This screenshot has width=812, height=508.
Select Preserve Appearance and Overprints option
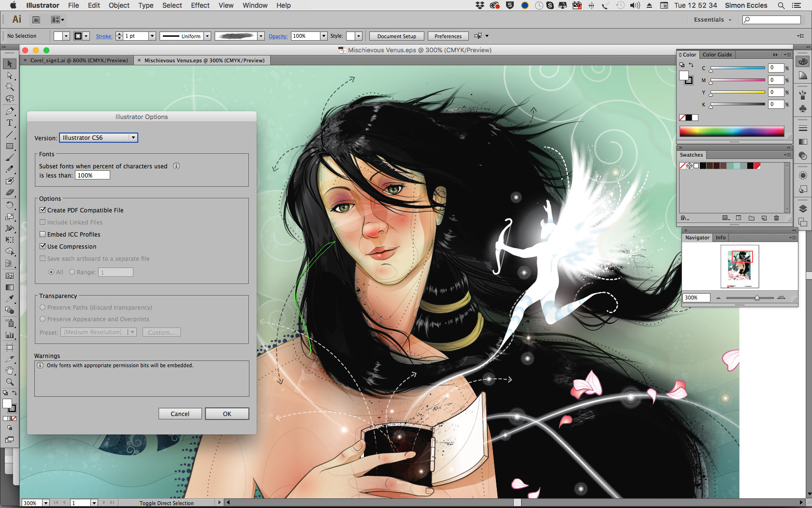click(x=43, y=319)
